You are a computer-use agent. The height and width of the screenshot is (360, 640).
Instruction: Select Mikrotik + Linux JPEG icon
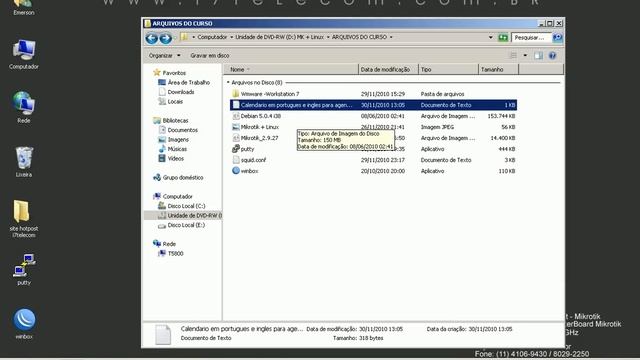pyautogui.click(x=236, y=127)
